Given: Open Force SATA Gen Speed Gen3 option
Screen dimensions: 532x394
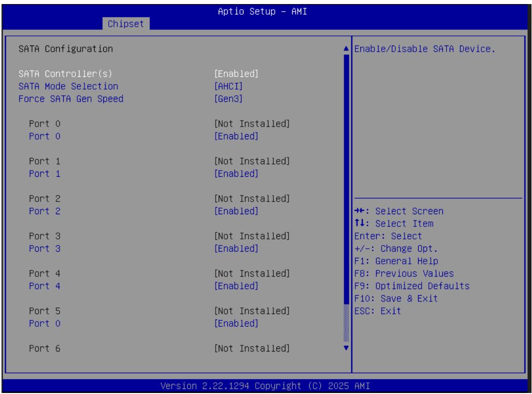Looking at the screenshot, I should click(x=228, y=99).
